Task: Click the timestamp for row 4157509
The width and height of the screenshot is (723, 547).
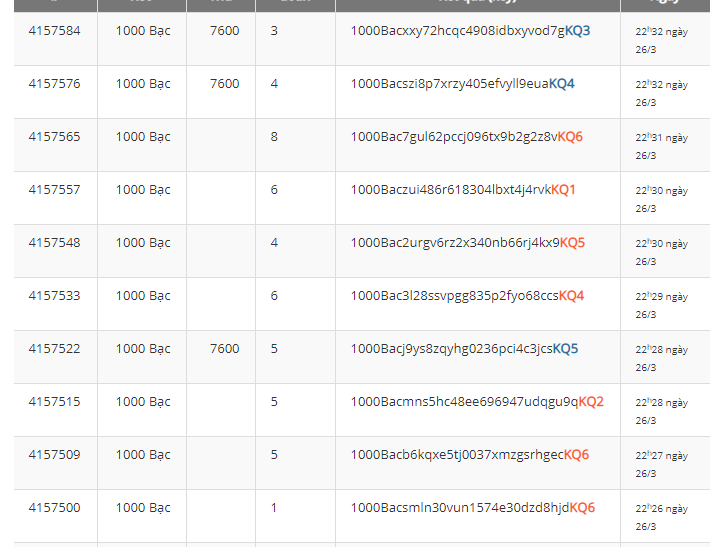Action: [661, 464]
